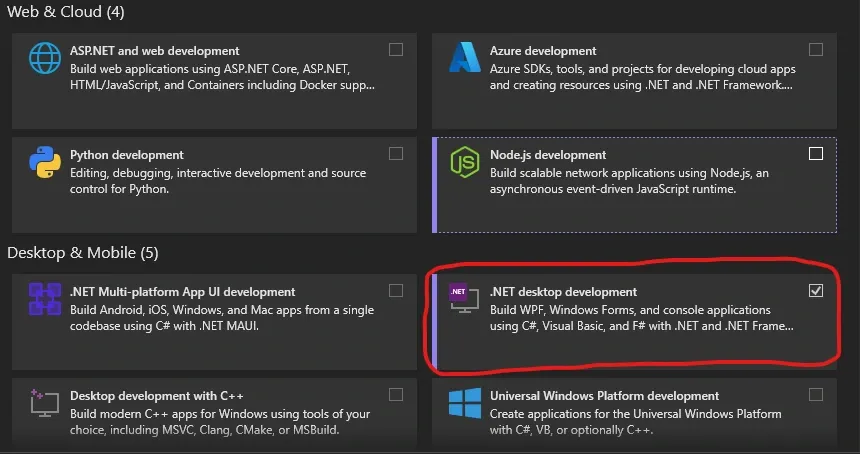The width and height of the screenshot is (860, 454).
Task: Select the Desktop C++ monitor icon
Action: [45, 405]
